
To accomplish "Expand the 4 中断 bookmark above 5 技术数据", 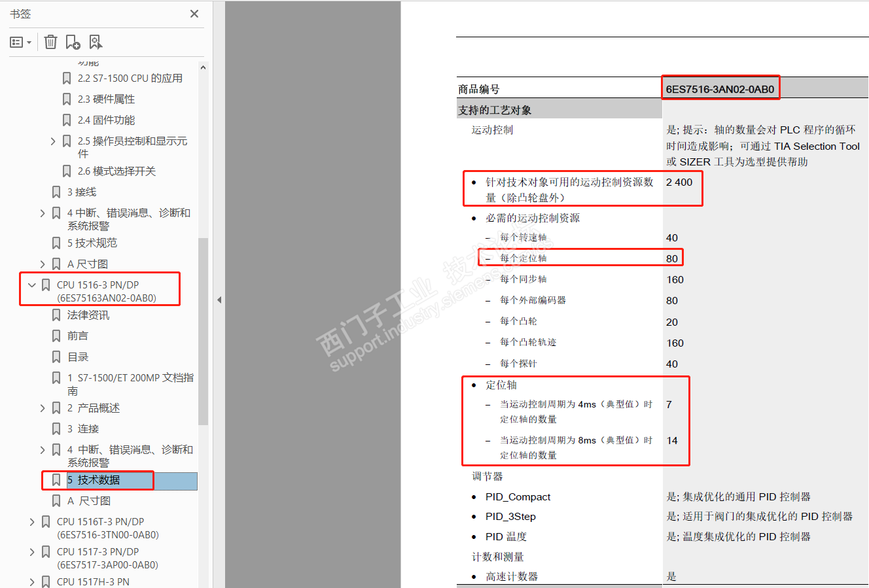I will tap(43, 450).
